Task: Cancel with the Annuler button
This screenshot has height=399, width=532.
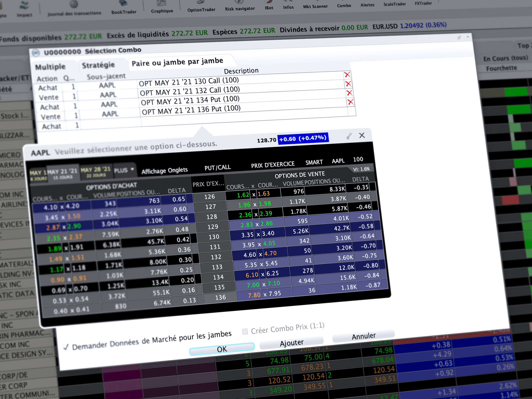Action: click(x=364, y=336)
